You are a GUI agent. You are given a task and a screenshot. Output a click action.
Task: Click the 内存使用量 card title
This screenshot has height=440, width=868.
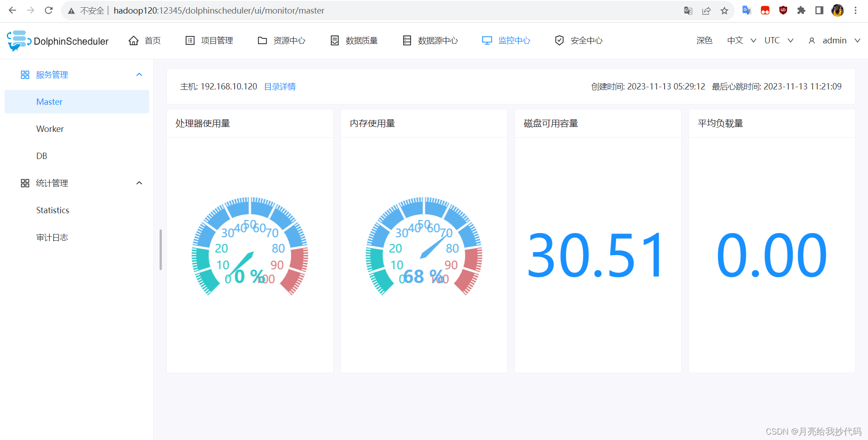click(x=373, y=123)
